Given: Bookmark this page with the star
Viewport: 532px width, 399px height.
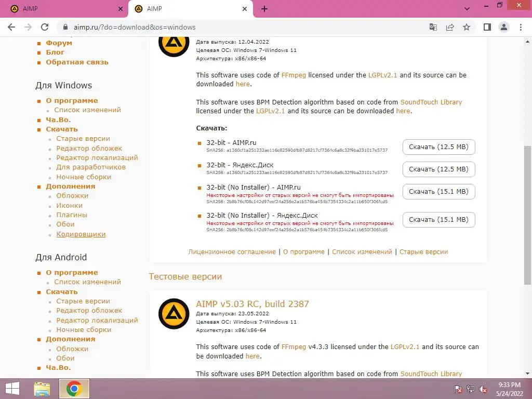Looking at the screenshot, I should tap(467, 27).
